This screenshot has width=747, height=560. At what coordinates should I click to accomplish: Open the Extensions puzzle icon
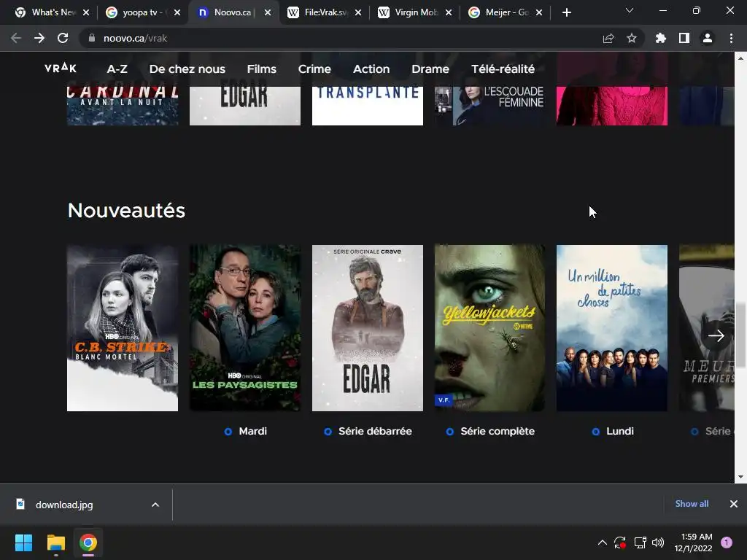[x=661, y=38]
